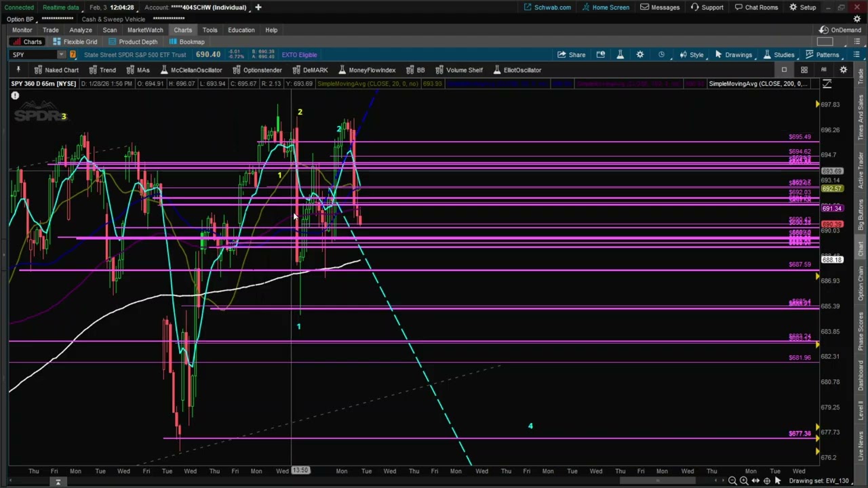Apply the ElliotOscillator study
The image size is (868, 488).
tap(517, 70)
